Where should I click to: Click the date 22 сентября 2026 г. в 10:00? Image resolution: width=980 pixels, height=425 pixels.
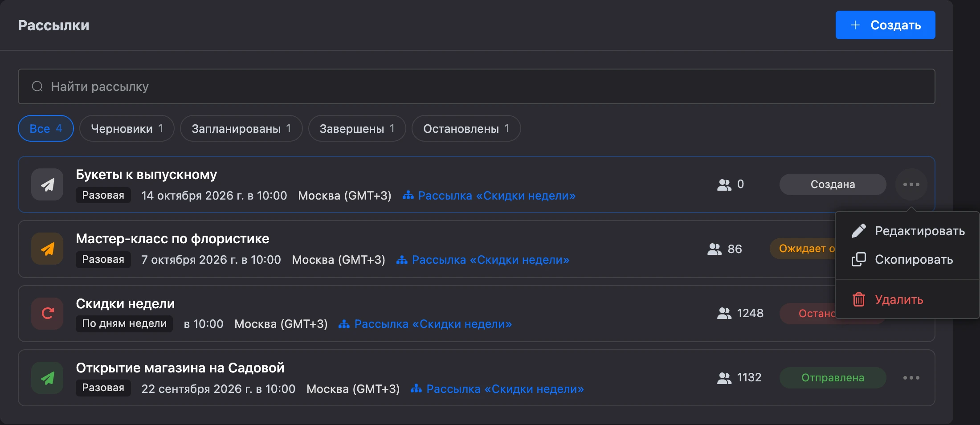(x=218, y=389)
